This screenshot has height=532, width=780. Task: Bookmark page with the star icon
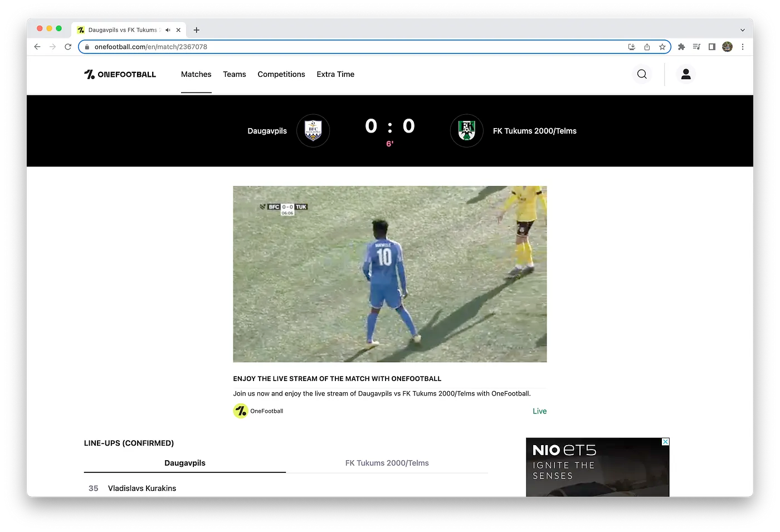tap(662, 47)
